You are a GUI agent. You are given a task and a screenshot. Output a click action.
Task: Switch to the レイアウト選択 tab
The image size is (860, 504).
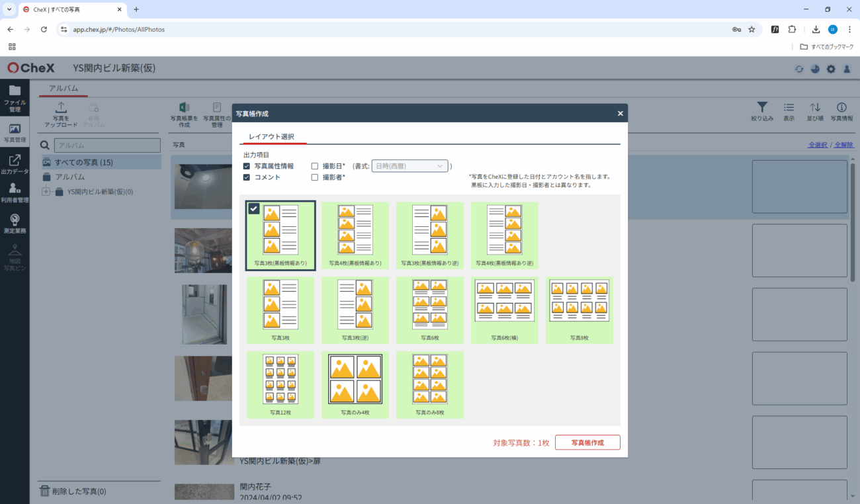tap(271, 137)
